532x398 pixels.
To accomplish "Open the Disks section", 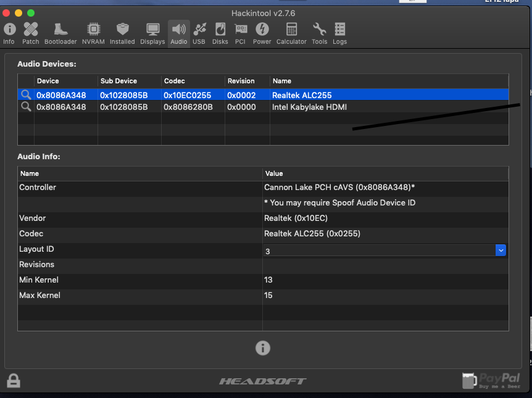I will tap(220, 33).
